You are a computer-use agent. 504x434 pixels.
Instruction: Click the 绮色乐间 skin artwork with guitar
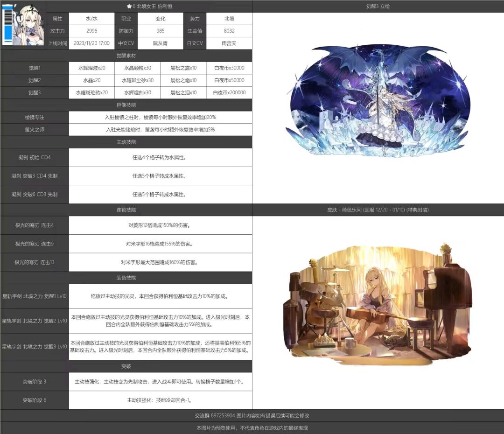click(x=378, y=304)
